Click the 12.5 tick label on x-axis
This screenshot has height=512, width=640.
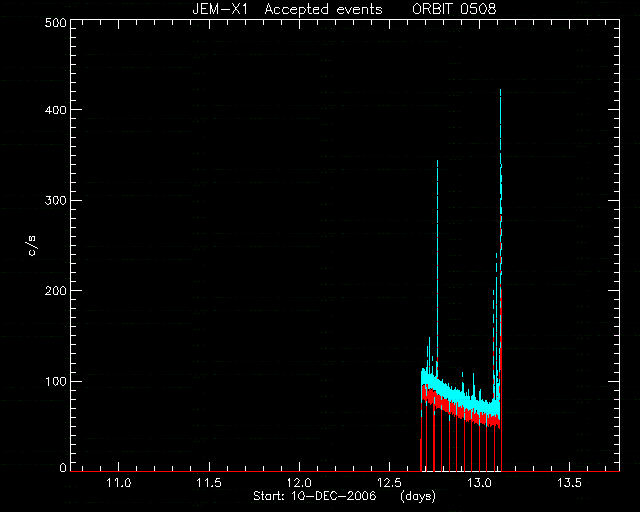(389, 483)
